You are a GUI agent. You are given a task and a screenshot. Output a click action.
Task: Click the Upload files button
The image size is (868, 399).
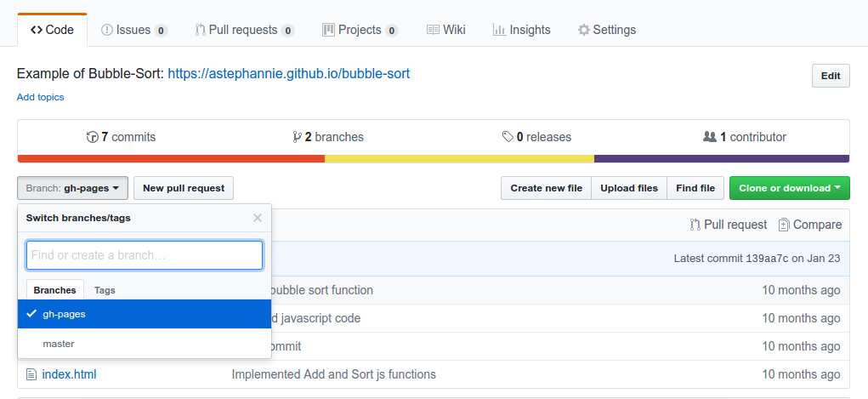click(629, 188)
